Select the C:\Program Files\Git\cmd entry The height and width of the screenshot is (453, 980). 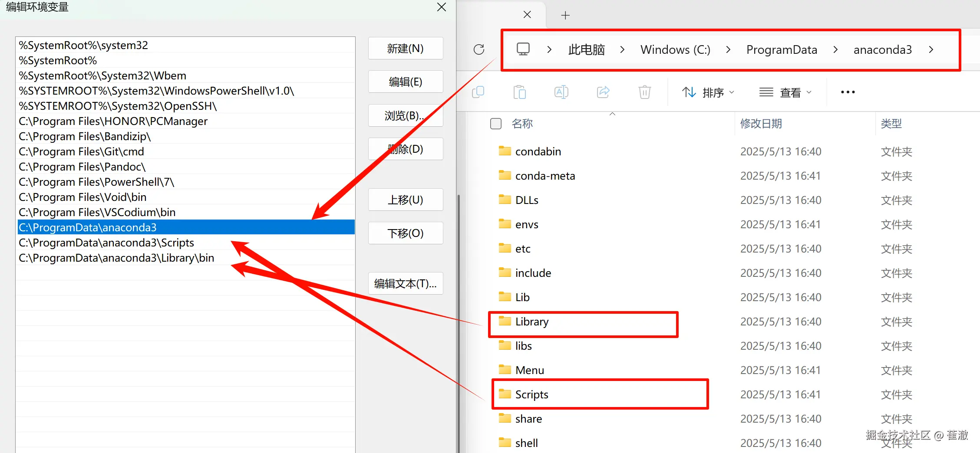186,151
